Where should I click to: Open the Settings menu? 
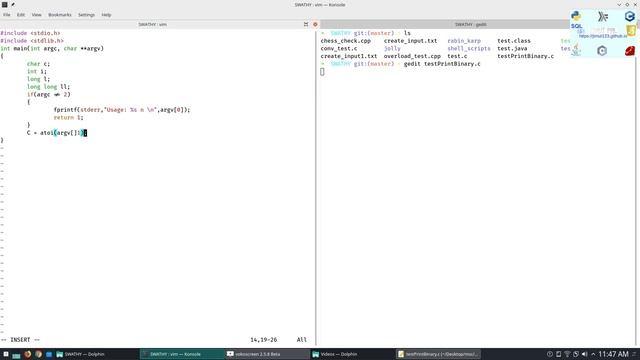coord(86,15)
